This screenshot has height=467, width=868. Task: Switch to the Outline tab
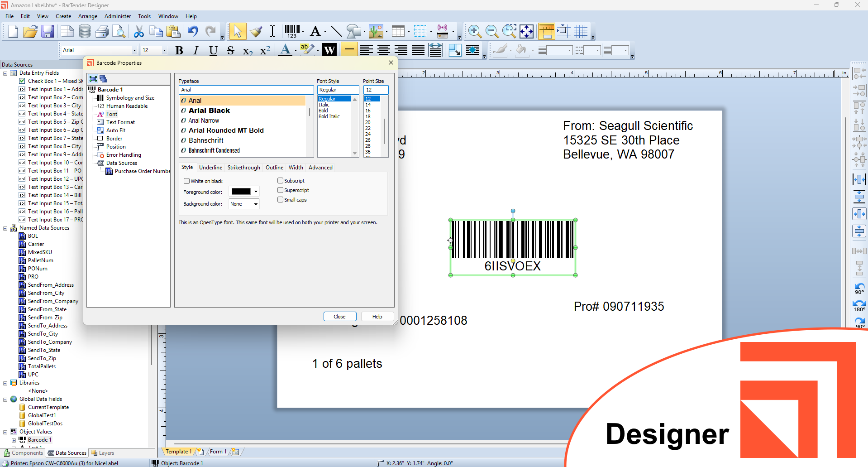pos(274,168)
